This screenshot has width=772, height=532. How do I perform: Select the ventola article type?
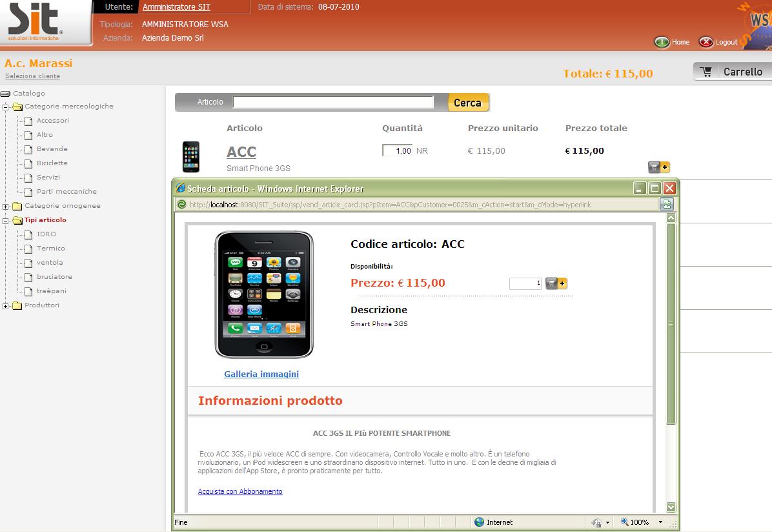coord(50,263)
